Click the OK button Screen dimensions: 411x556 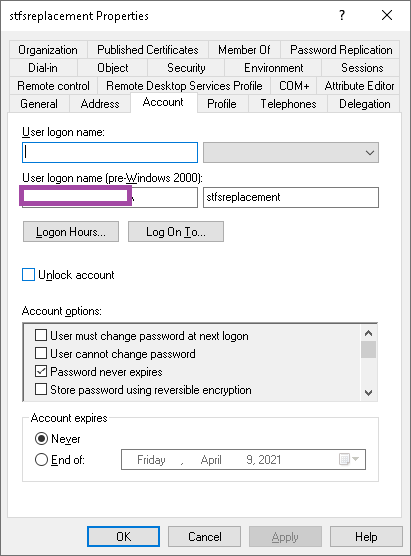[x=123, y=536]
